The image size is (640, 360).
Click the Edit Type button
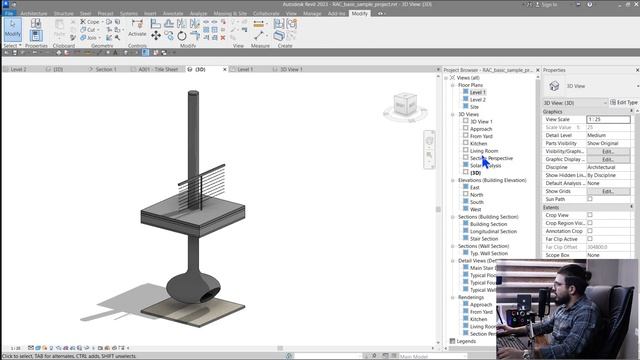click(x=624, y=102)
